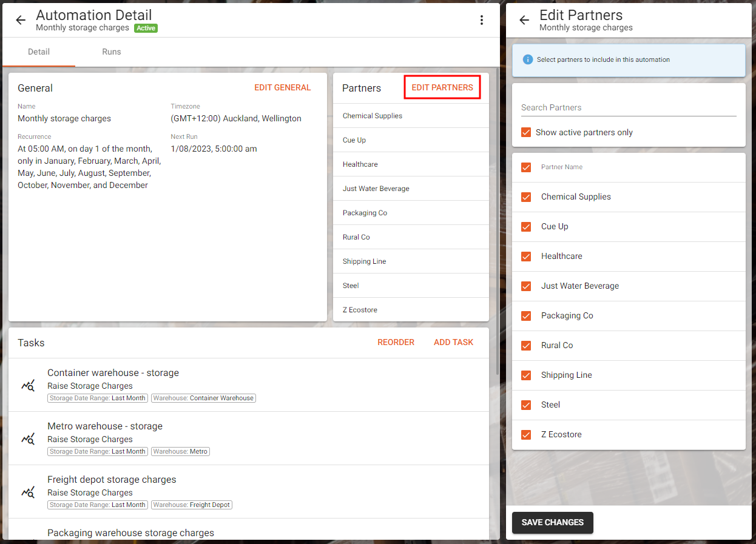The image size is (756, 544).
Task: Select Chemical Supplies in Partners card
Action: coord(411,116)
